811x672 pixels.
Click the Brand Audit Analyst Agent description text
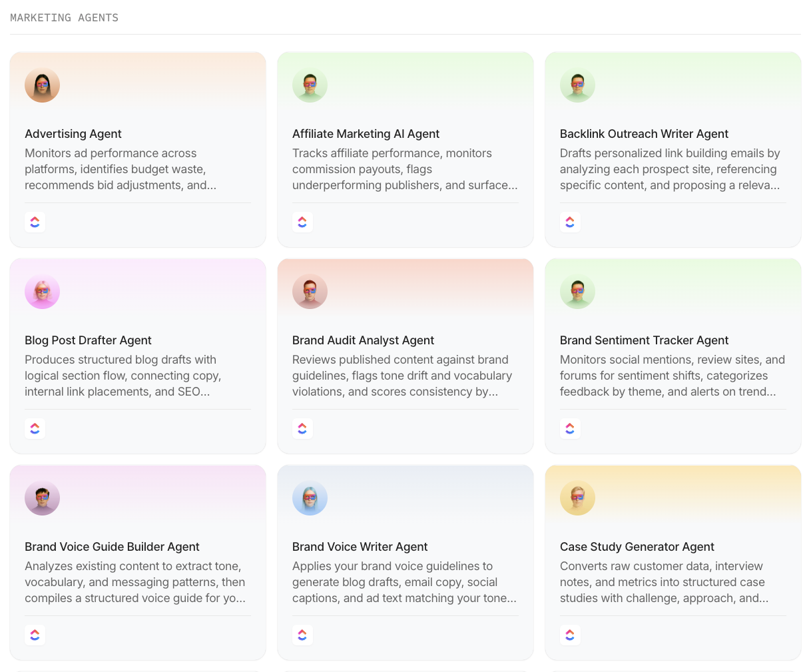tap(403, 376)
